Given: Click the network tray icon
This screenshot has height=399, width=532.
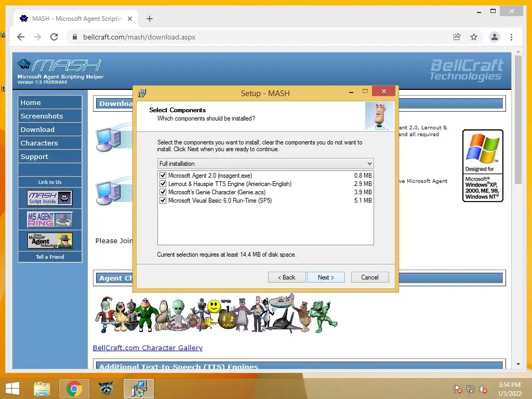Looking at the screenshot, I should point(471,389).
